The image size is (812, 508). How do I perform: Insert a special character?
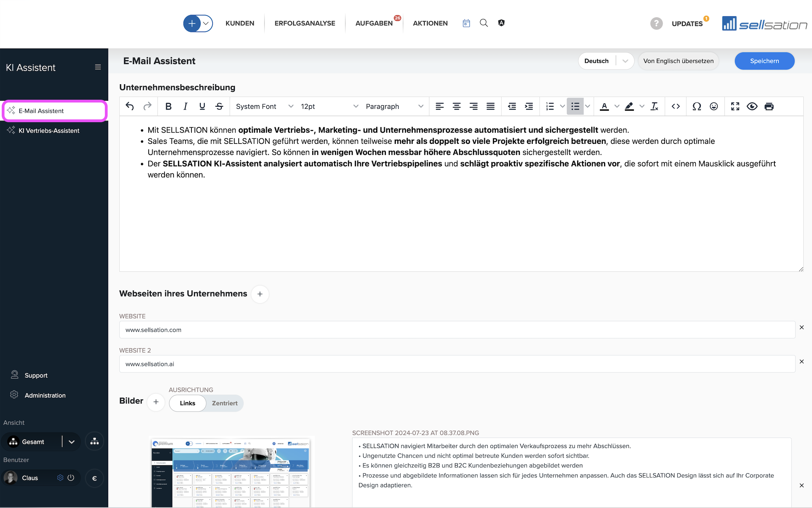[x=697, y=106]
